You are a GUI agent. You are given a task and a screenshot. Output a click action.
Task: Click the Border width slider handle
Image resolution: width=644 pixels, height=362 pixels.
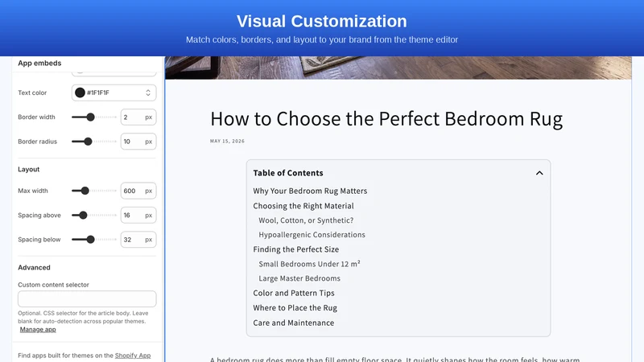[90, 117]
